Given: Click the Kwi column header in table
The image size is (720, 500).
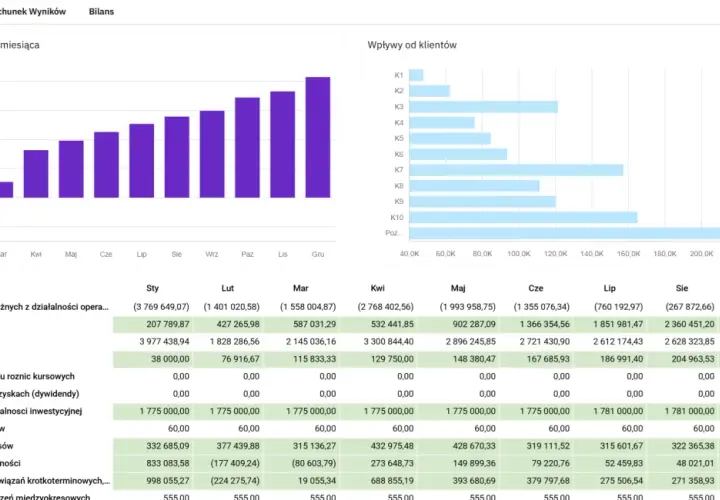Looking at the screenshot, I should (377, 288).
